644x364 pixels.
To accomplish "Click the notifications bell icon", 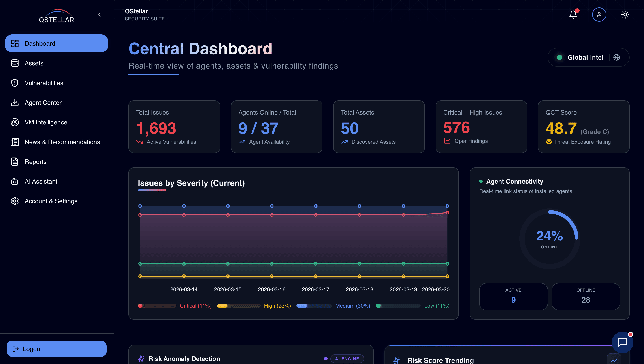I will 573,14.
